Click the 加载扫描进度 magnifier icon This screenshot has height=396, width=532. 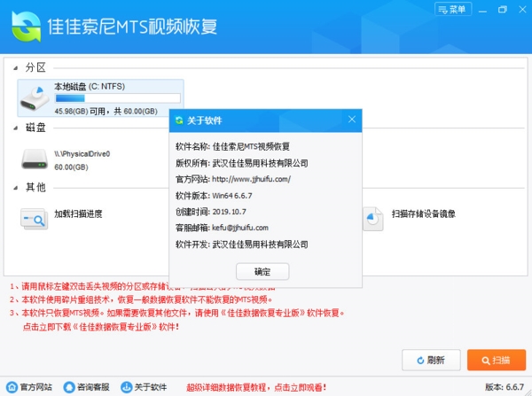(34, 219)
